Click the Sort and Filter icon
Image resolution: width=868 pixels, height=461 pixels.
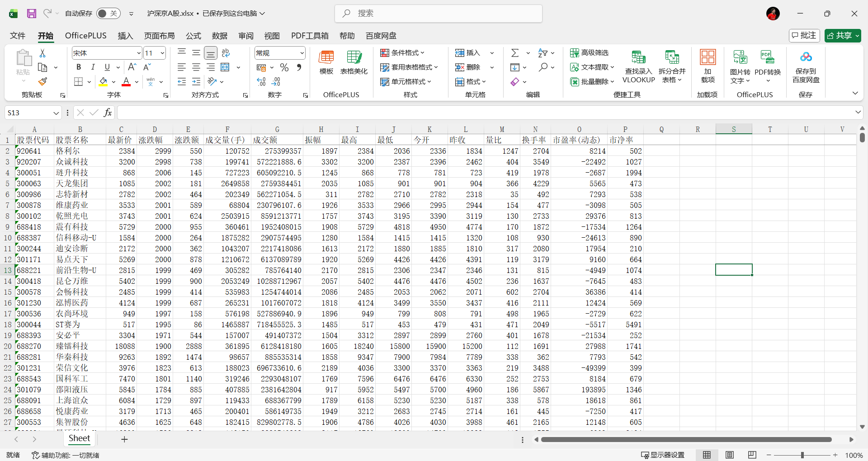(x=543, y=53)
